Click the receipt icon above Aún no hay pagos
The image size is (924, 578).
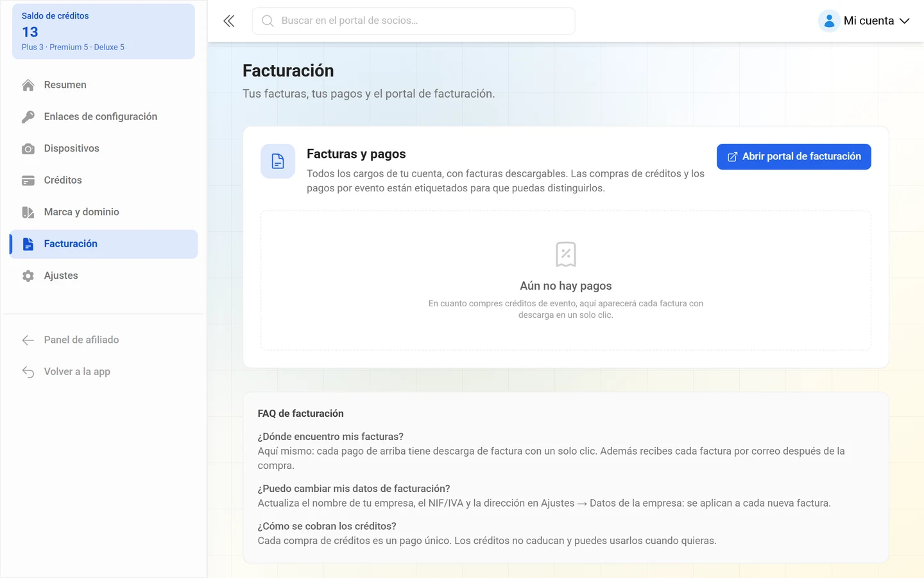tap(566, 254)
